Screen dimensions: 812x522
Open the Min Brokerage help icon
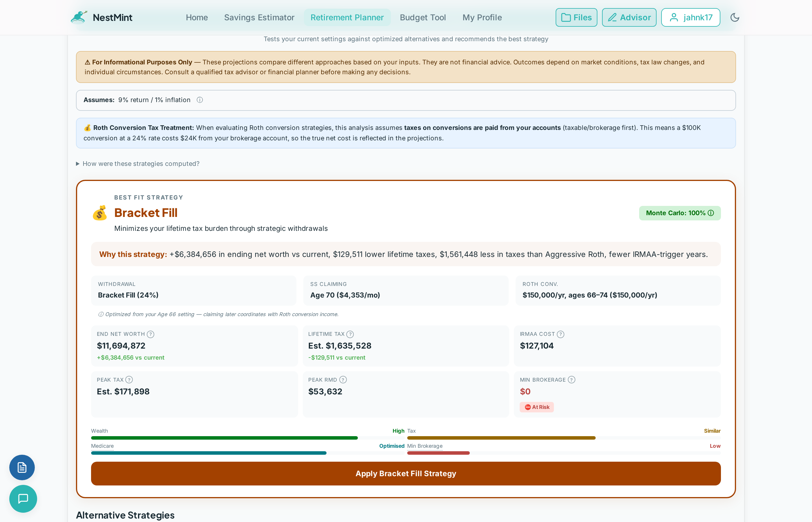pyautogui.click(x=571, y=380)
